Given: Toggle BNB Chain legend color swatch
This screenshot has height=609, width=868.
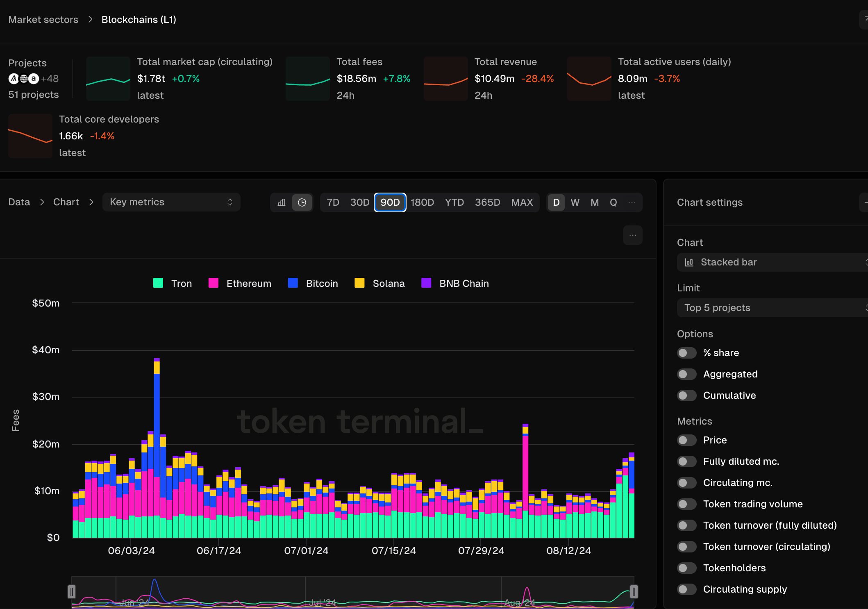Looking at the screenshot, I should (x=426, y=283).
